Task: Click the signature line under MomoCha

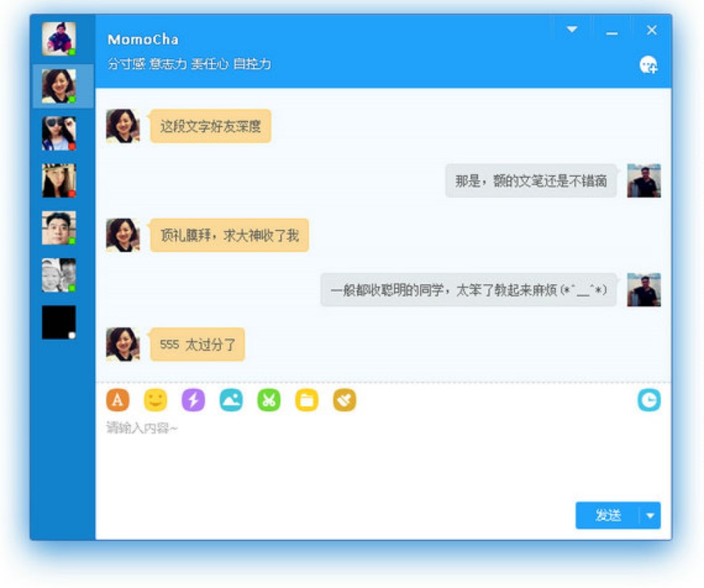Action: pos(189,64)
